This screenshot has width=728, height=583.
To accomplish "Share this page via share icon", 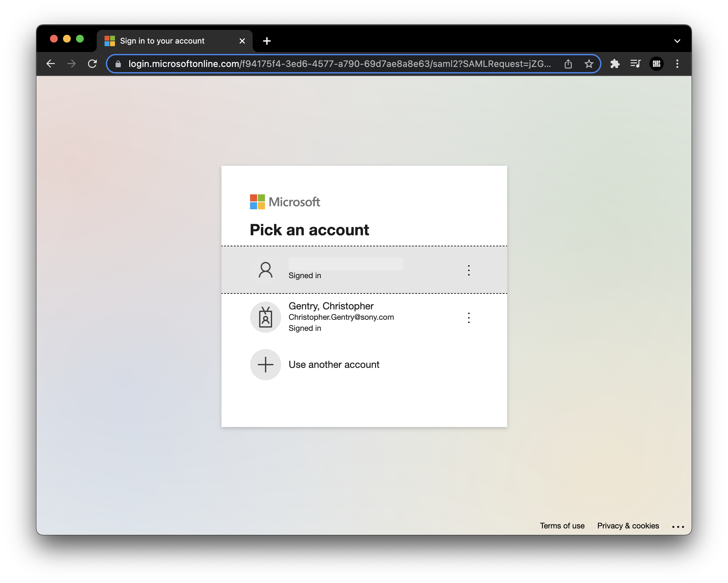I will tap(568, 64).
